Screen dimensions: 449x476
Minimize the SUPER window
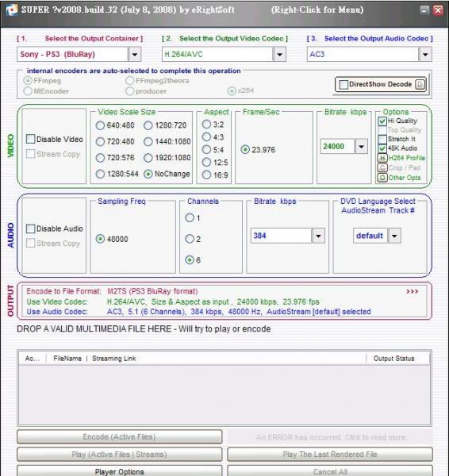424,10
